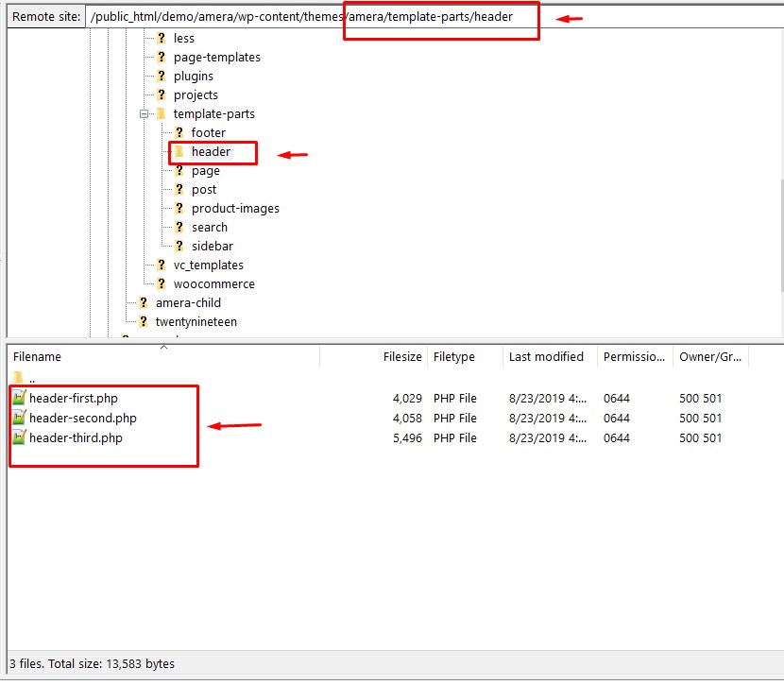Select the header-first.php file icon
The image size is (784, 685).
tap(20, 398)
